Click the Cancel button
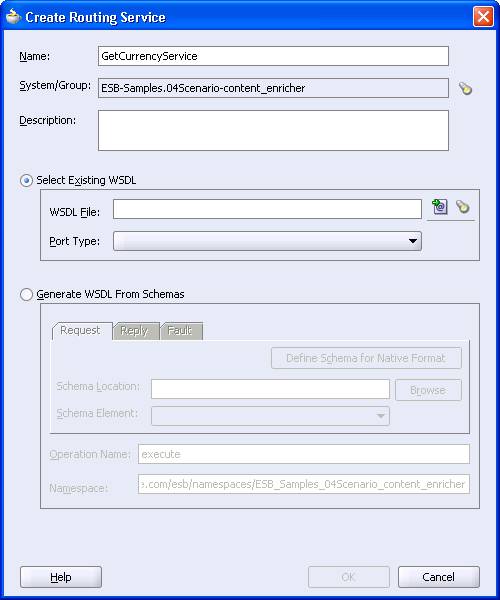 pyautogui.click(x=439, y=577)
